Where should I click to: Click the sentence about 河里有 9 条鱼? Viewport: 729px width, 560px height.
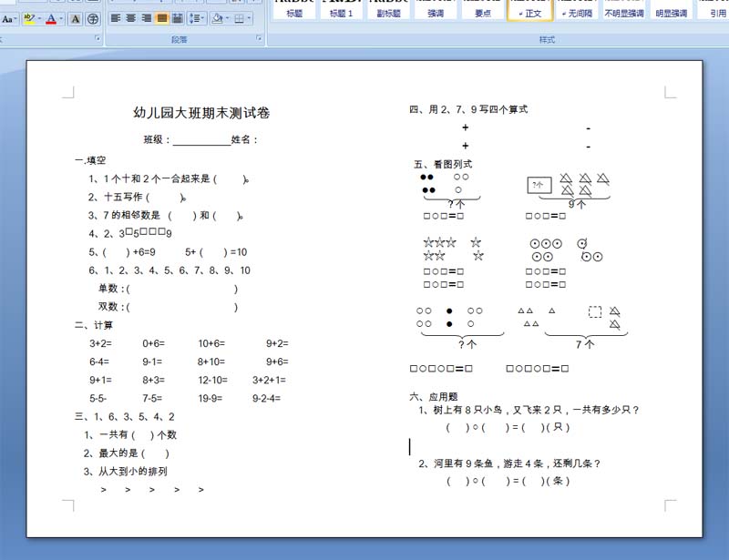coord(509,463)
